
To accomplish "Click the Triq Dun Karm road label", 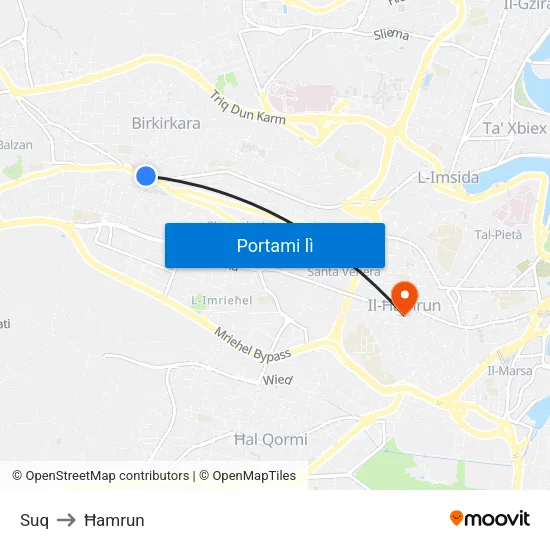I will pos(248,108).
